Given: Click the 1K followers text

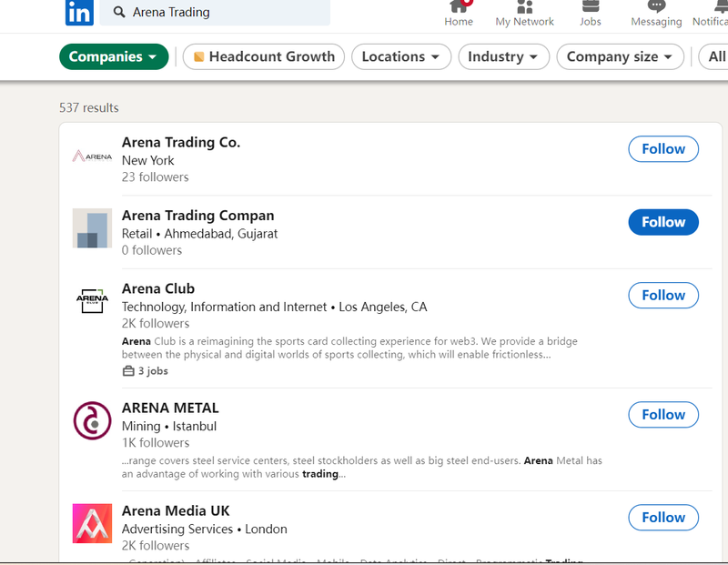Looking at the screenshot, I should 156,442.
